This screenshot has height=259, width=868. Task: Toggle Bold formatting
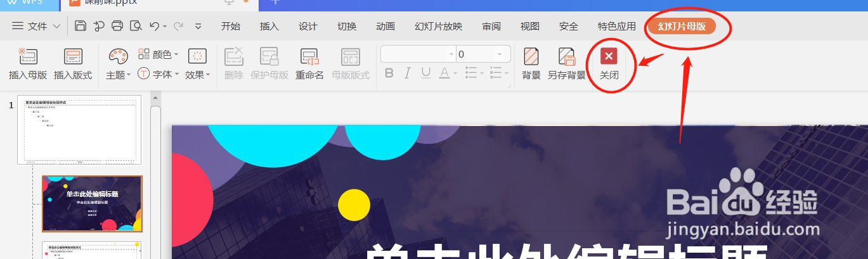coord(390,73)
